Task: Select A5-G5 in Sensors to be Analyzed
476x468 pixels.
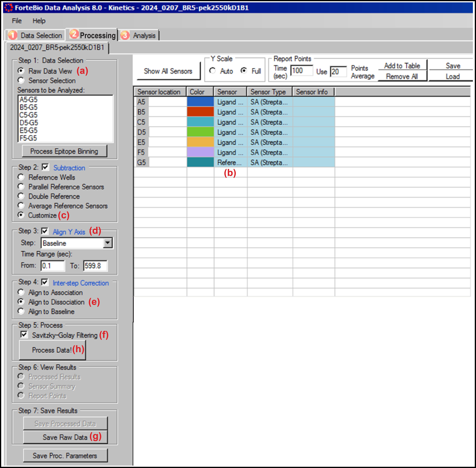Action: click(29, 100)
